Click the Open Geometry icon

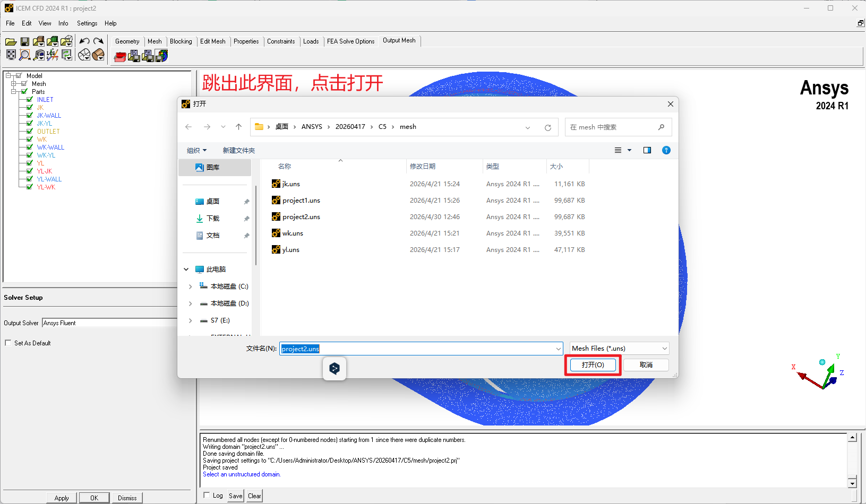click(x=38, y=41)
